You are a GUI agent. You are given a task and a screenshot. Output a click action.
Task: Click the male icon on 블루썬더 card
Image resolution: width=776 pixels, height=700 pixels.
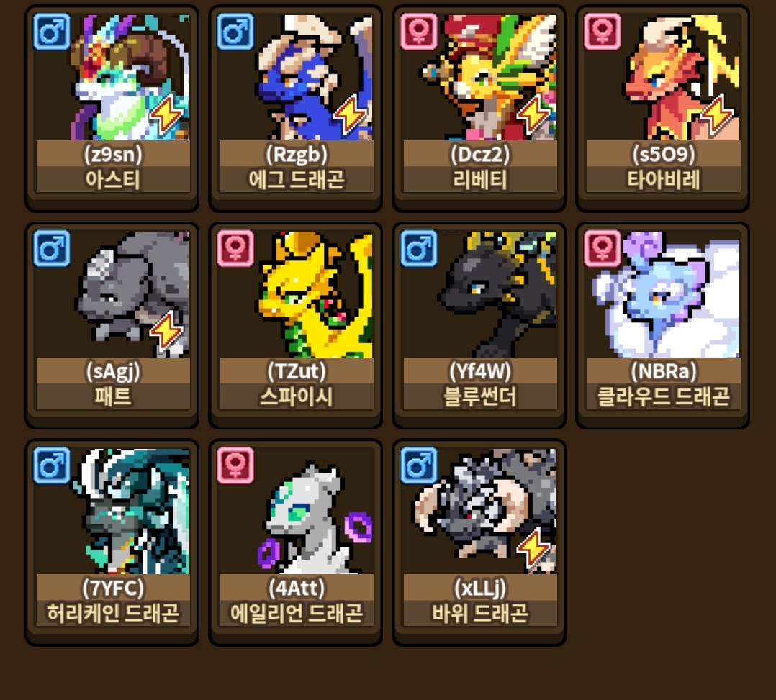tap(419, 248)
